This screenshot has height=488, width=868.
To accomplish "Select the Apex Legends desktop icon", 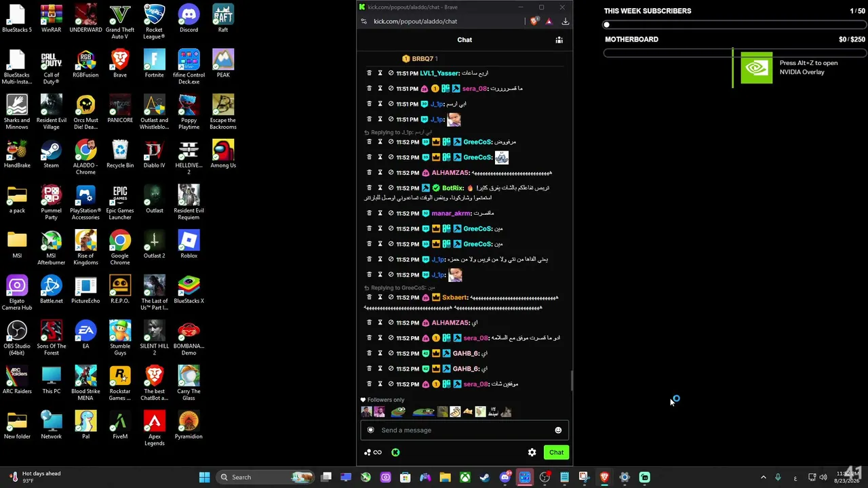I will [155, 428].
